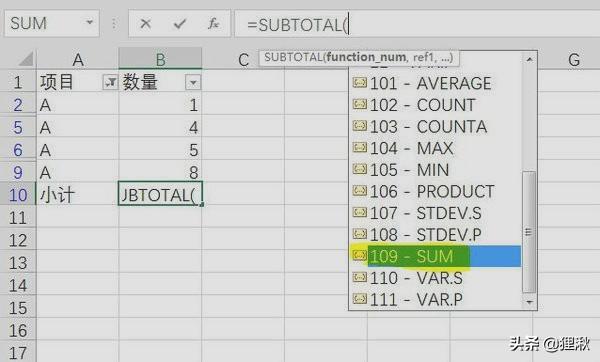
Task: Click the function list scrollbar thumb
Action: coord(529,232)
